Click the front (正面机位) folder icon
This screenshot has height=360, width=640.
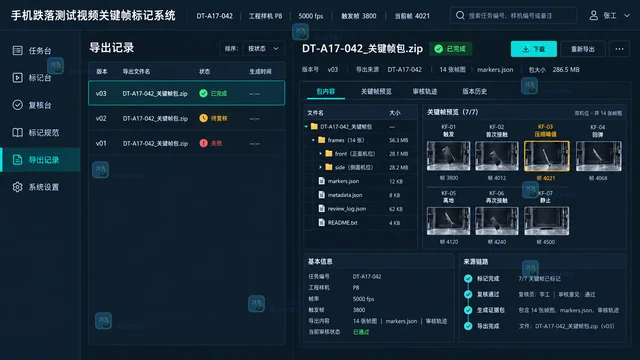(329, 154)
